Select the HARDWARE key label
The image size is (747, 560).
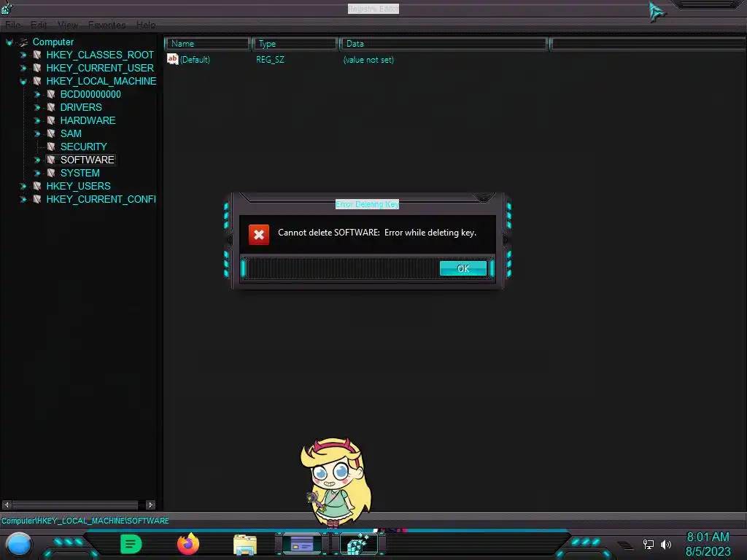[x=88, y=120]
